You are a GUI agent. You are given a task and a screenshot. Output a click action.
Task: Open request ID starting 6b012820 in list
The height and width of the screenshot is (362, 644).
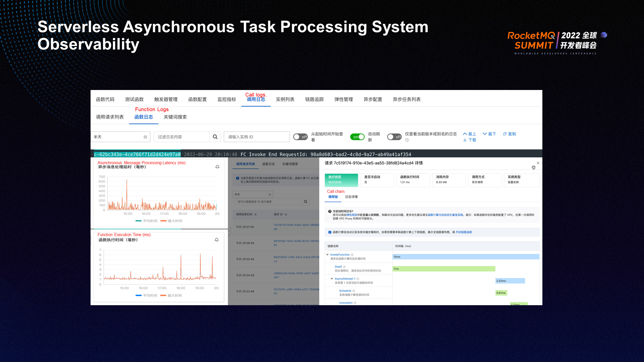pos(296,259)
